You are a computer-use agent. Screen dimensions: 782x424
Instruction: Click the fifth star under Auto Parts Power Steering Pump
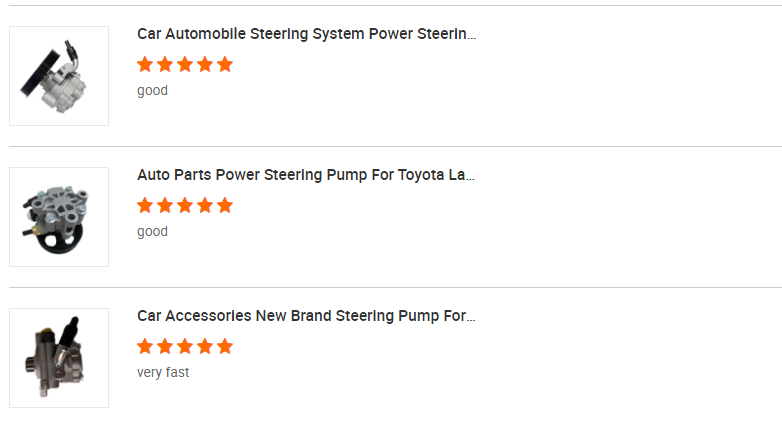(225, 206)
